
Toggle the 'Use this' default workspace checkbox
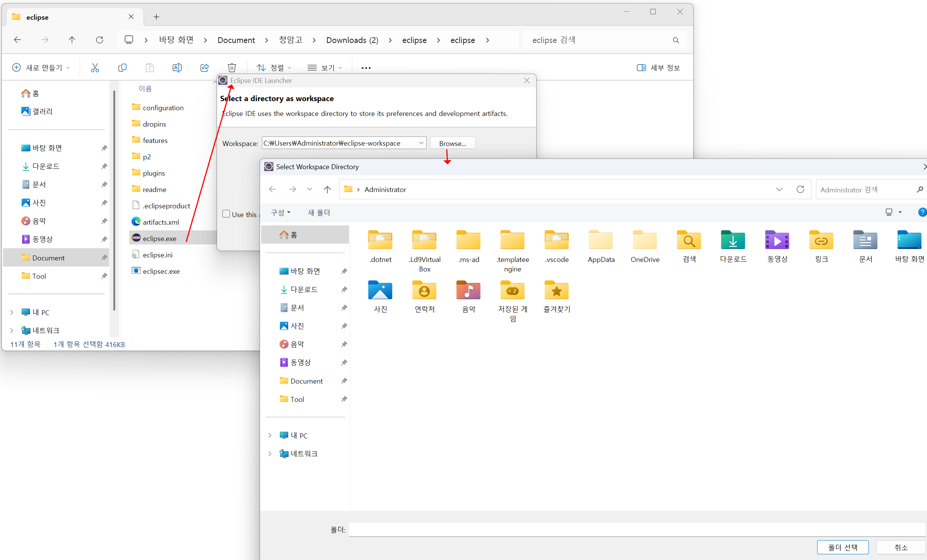coord(226,214)
